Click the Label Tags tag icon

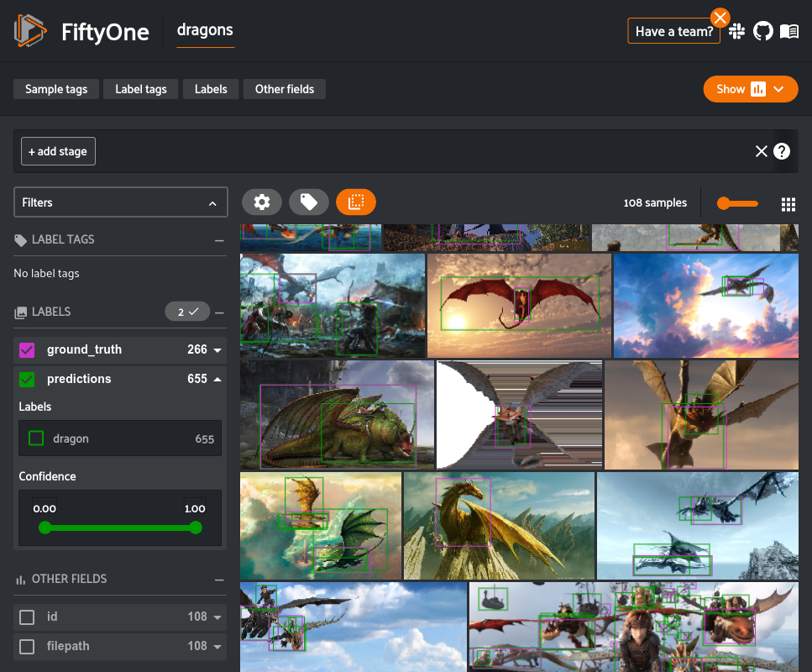(20, 240)
